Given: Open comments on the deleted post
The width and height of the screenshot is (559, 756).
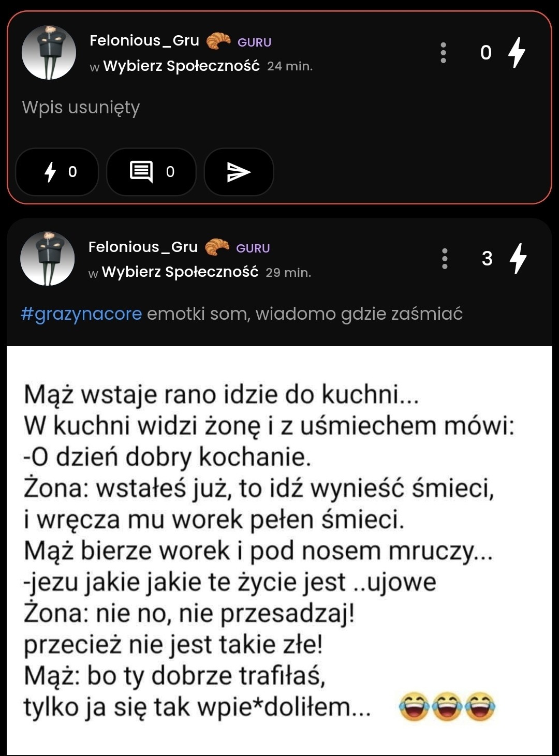Looking at the screenshot, I should [151, 172].
